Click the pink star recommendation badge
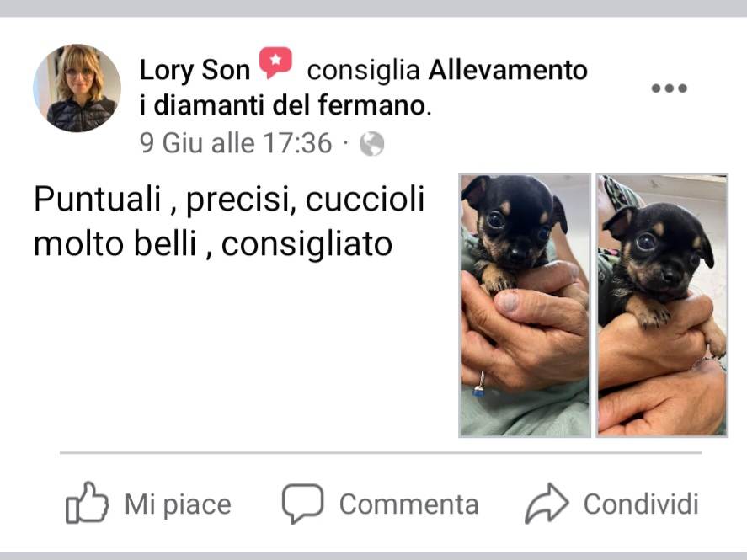The height and width of the screenshot is (560, 747). 275,62
